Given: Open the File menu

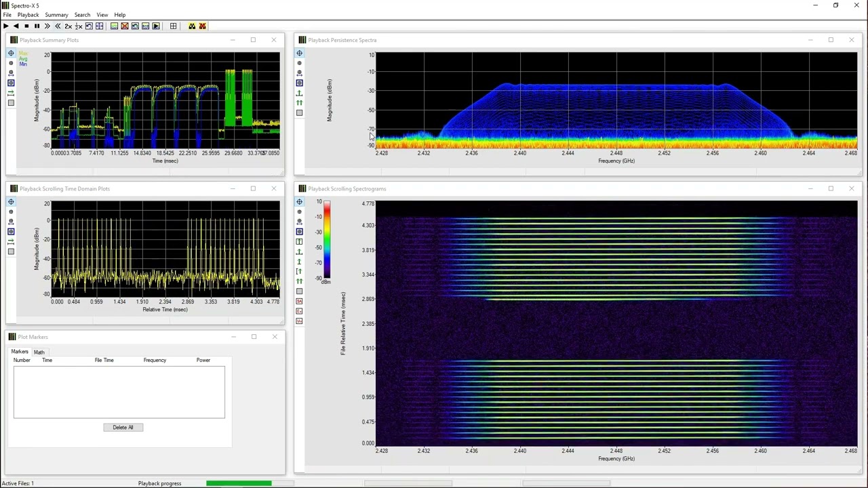Looking at the screenshot, I should point(7,14).
